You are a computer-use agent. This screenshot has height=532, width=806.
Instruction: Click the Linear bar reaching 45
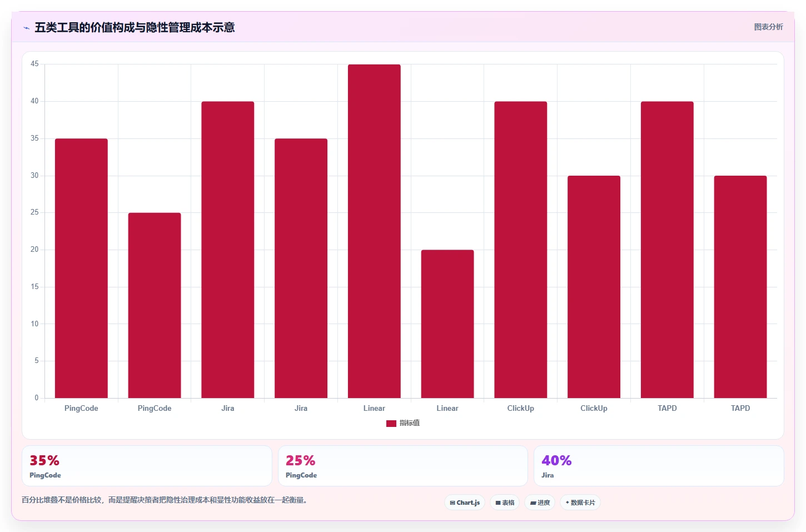(x=374, y=231)
